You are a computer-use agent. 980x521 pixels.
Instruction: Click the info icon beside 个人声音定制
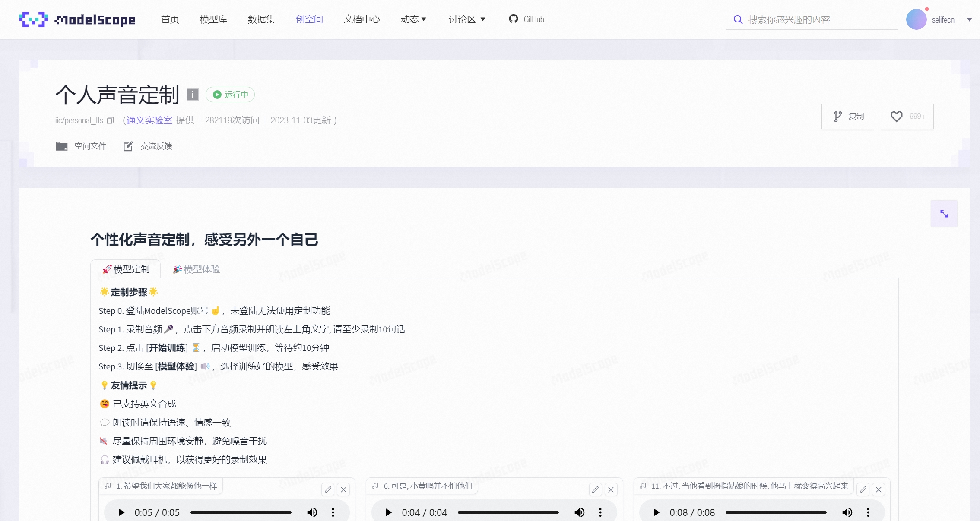click(192, 95)
